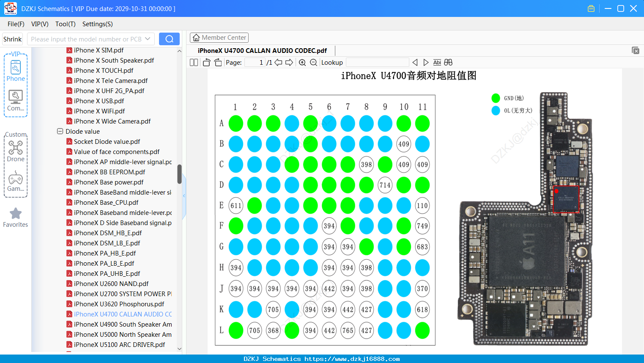Go to next page arrow
Viewport: 644px width, 363px height.
(x=289, y=63)
